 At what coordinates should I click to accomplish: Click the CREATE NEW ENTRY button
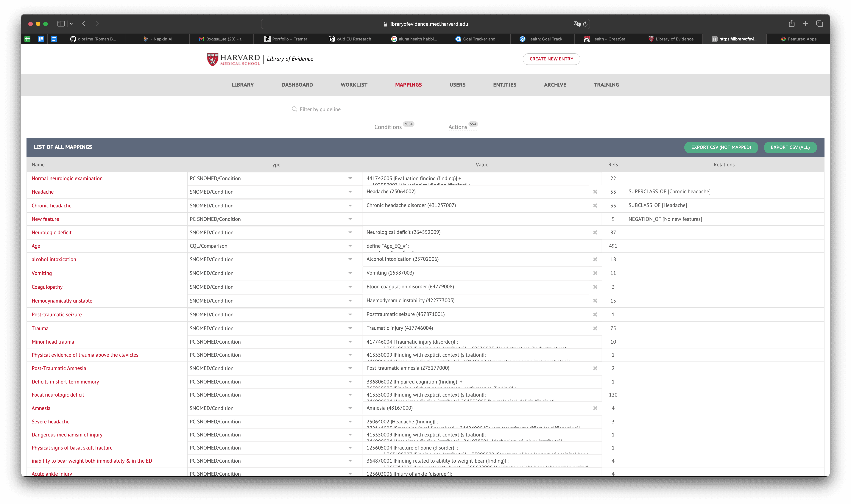click(x=551, y=59)
